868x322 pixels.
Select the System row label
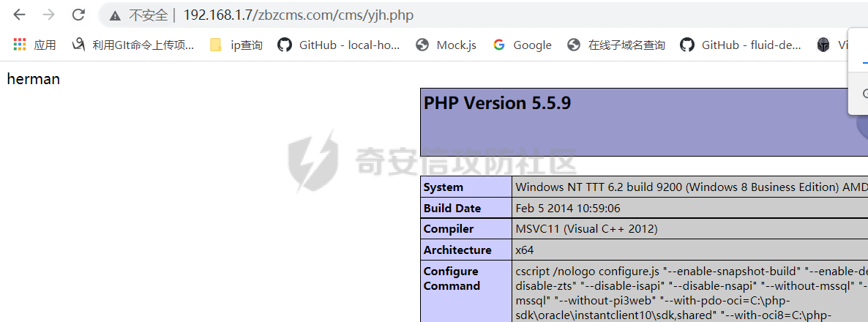(x=444, y=187)
